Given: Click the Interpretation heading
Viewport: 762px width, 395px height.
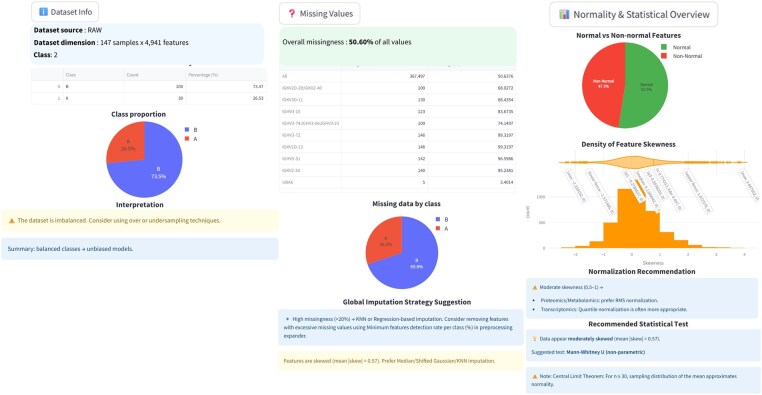Looking at the screenshot, I should tap(139, 205).
